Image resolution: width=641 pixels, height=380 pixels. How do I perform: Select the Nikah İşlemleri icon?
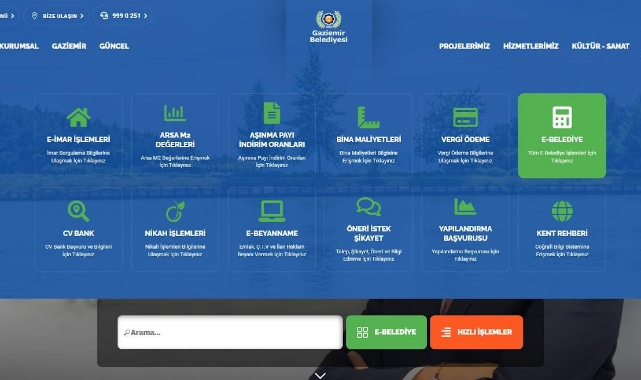click(x=175, y=211)
